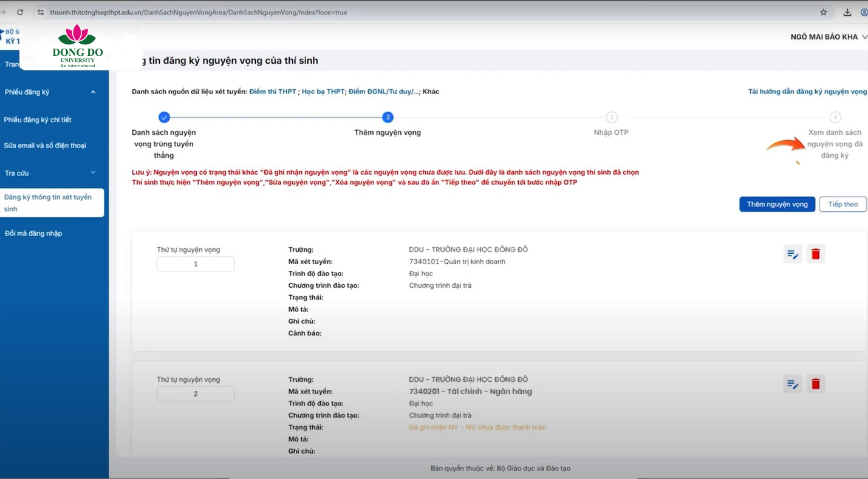Screen dimensions: 868x479
Task: Download Tải hướng dẫn đăng ký nguyện vọng
Action: (x=807, y=92)
